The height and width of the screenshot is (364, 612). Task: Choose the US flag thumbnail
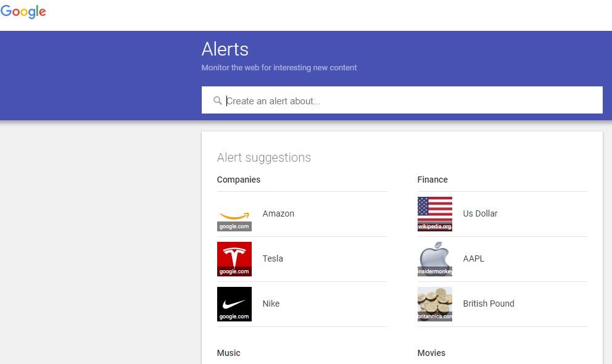pos(435,214)
